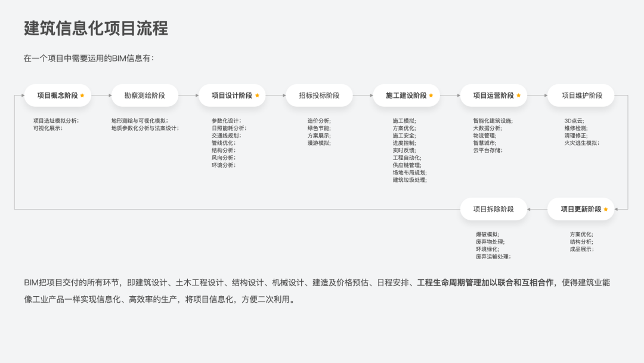The height and width of the screenshot is (363, 644).
Task: Click the text 3D点云
Action: 574,121
